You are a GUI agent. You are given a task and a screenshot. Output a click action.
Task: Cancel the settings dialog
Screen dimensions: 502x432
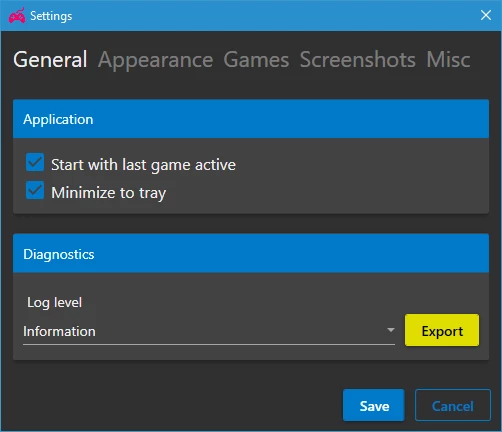point(453,405)
